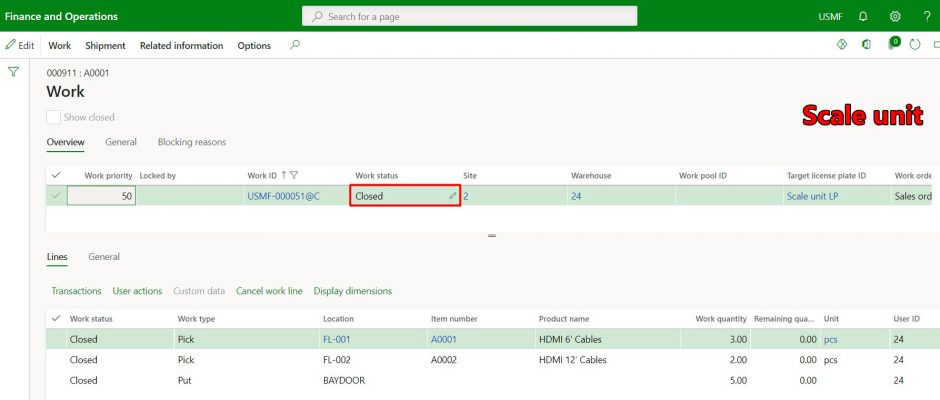Open the Work type column header menu

[196, 319]
